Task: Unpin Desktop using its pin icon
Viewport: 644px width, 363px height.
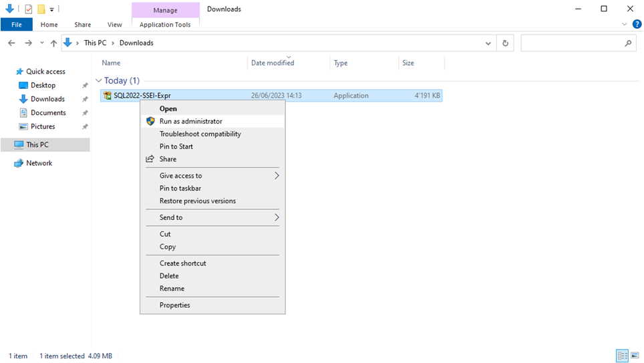Action: 85,86
